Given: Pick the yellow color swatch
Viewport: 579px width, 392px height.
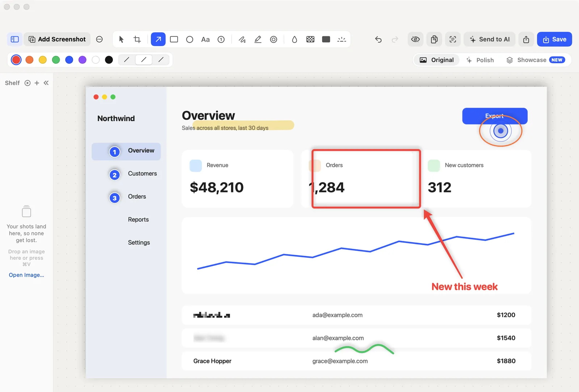Looking at the screenshot, I should pos(43,60).
